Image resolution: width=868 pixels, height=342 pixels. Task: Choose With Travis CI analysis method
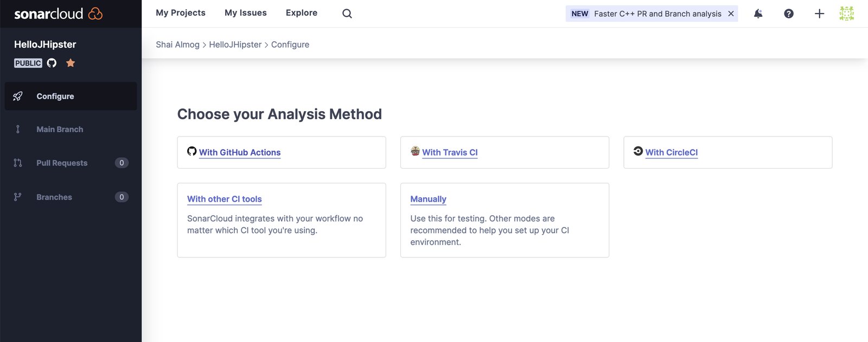tap(450, 152)
